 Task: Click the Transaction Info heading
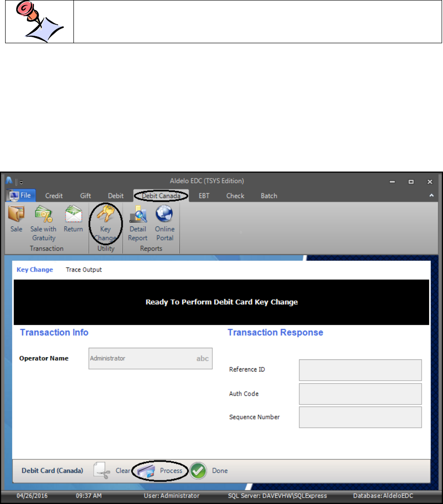[x=54, y=332]
